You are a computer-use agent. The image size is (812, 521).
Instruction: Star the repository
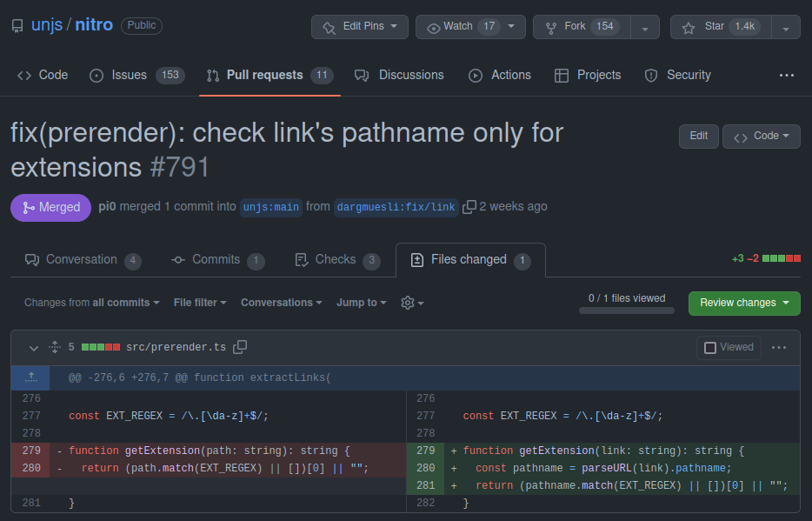721,26
